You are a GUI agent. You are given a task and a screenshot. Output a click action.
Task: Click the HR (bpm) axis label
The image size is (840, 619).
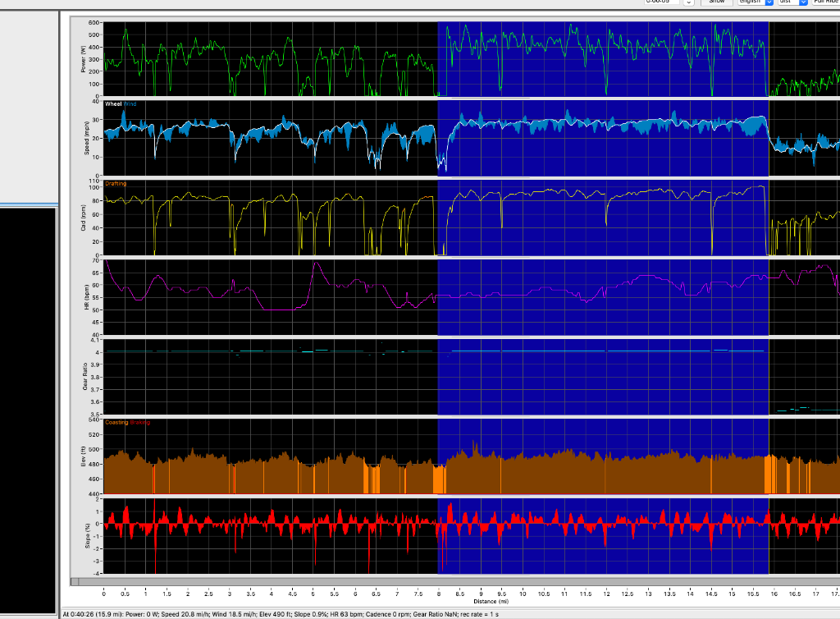(x=84, y=297)
